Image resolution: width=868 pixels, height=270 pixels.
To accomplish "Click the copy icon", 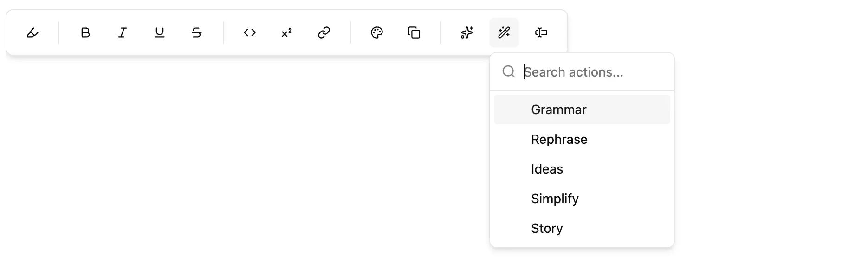I will tap(414, 32).
